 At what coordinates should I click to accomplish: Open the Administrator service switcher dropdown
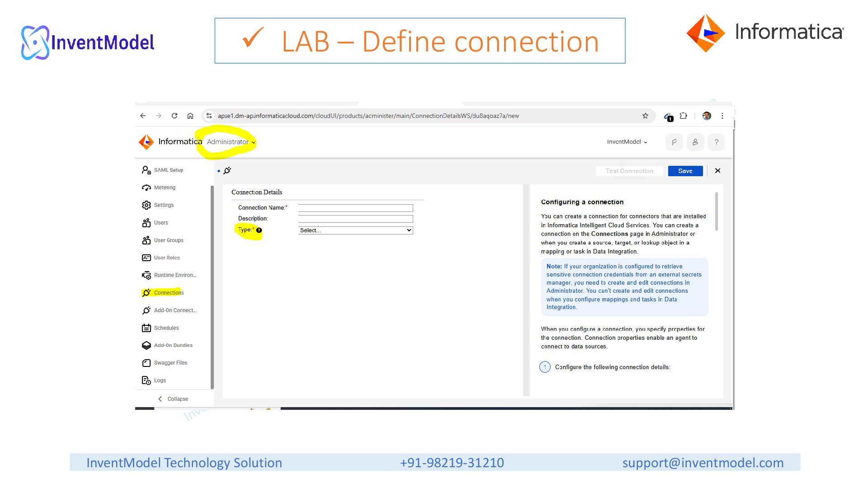(x=231, y=142)
